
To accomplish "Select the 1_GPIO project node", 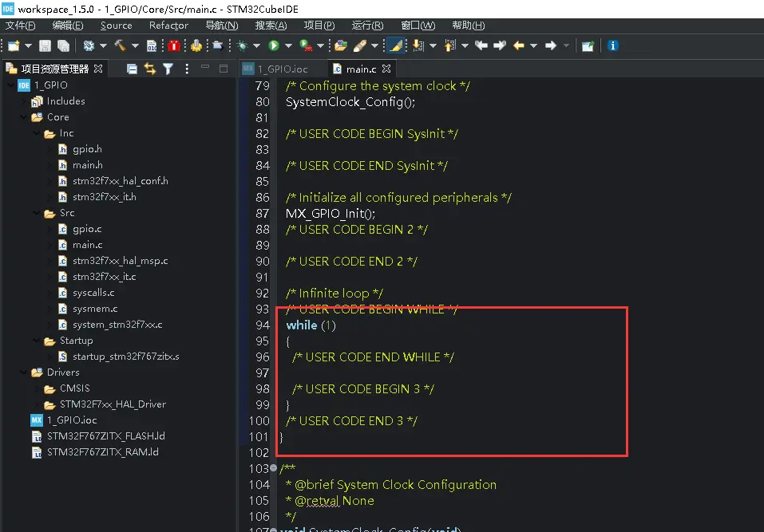I will [50, 85].
